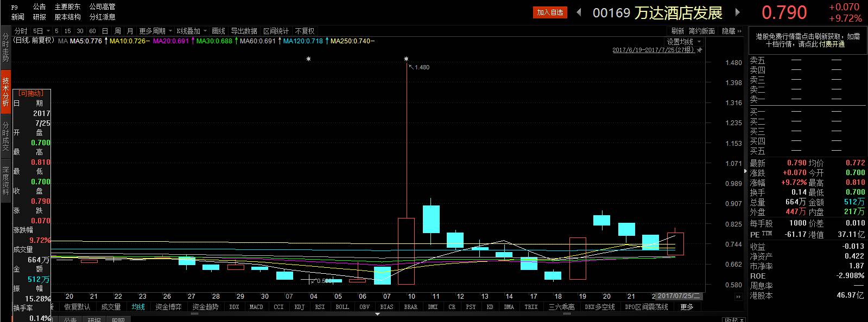Open 公司高管 company executives

click(103, 7)
